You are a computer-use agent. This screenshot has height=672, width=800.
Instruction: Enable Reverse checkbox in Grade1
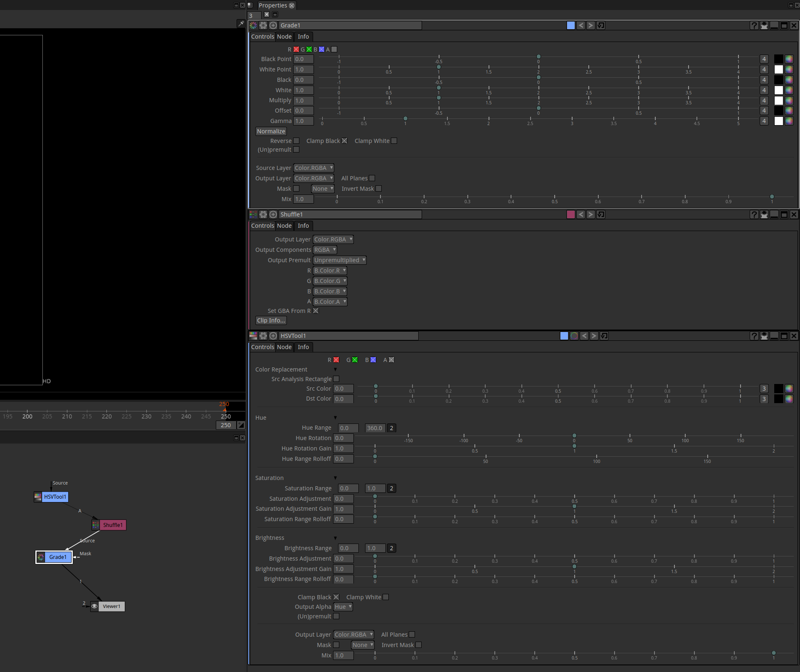coord(296,141)
